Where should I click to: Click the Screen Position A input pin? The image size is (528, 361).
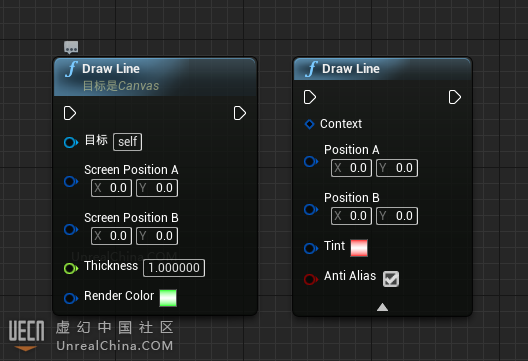(x=71, y=182)
